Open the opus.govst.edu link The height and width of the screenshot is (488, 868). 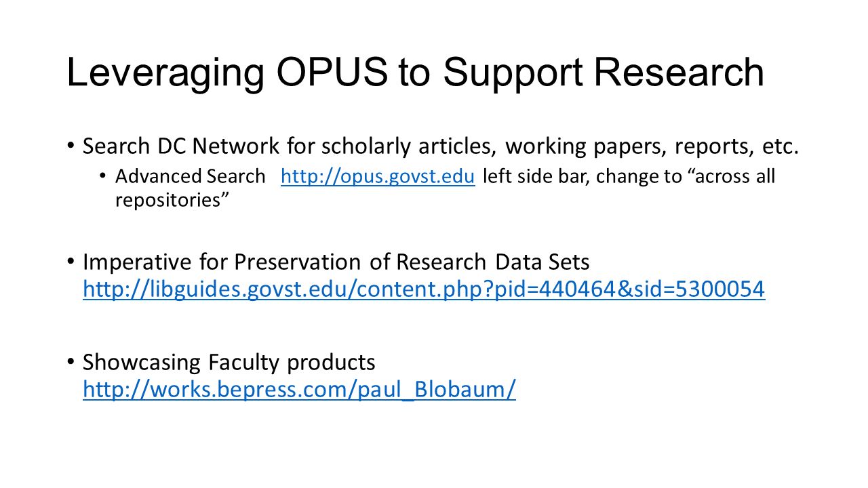[377, 177]
